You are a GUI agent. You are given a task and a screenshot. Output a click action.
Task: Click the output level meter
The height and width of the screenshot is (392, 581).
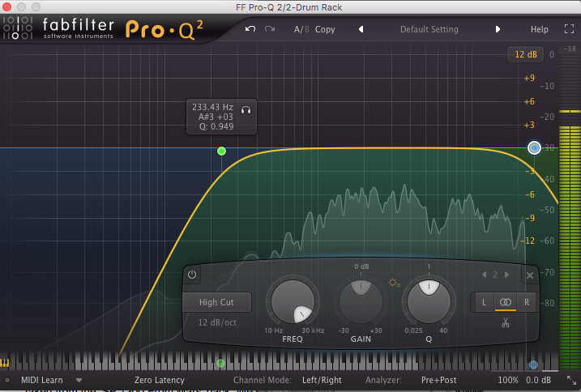tap(569, 213)
